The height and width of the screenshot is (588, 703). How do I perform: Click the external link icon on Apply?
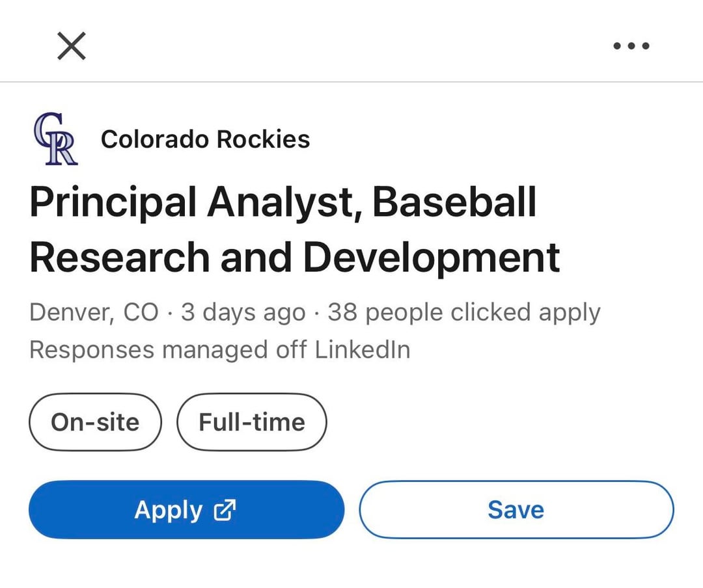[224, 511]
